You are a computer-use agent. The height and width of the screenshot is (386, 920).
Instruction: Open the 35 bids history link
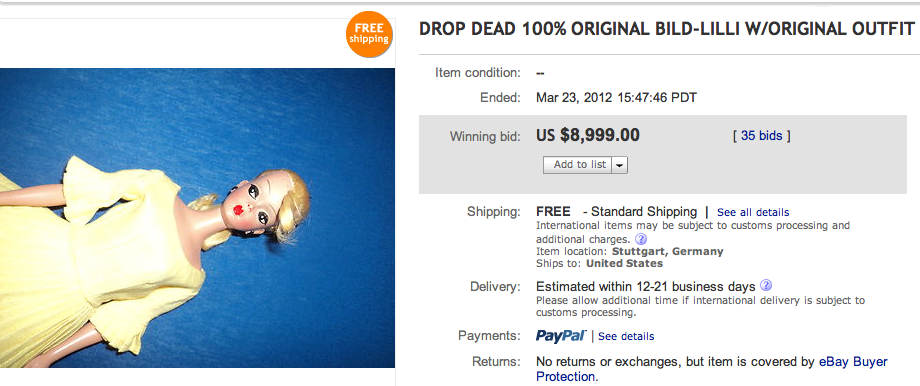(x=762, y=136)
